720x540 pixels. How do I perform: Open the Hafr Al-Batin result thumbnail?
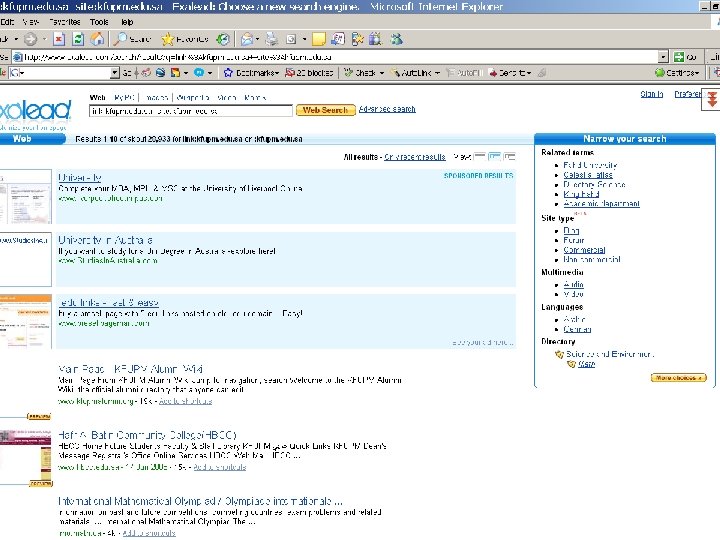click(26, 456)
